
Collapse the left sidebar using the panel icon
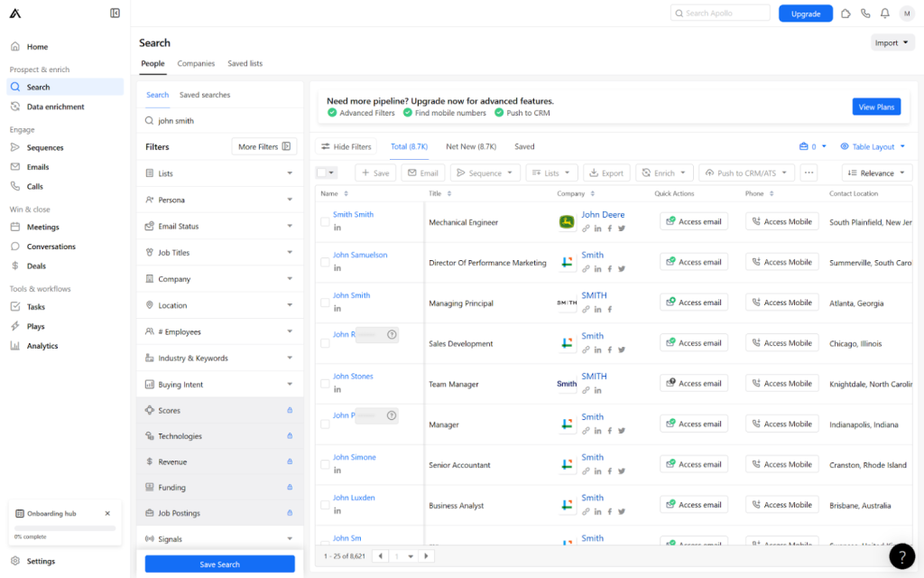(115, 14)
